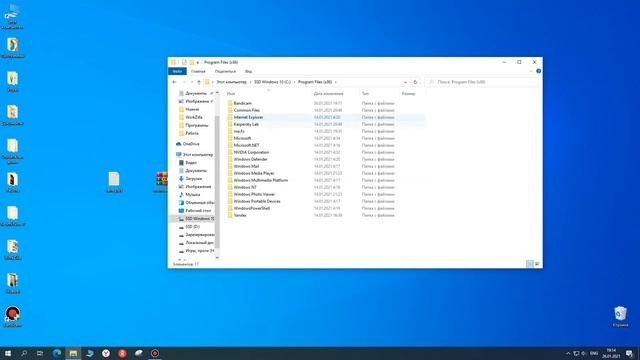The image size is (640, 360).
Task: Open Task View on the taskbar
Action: coord(40,353)
